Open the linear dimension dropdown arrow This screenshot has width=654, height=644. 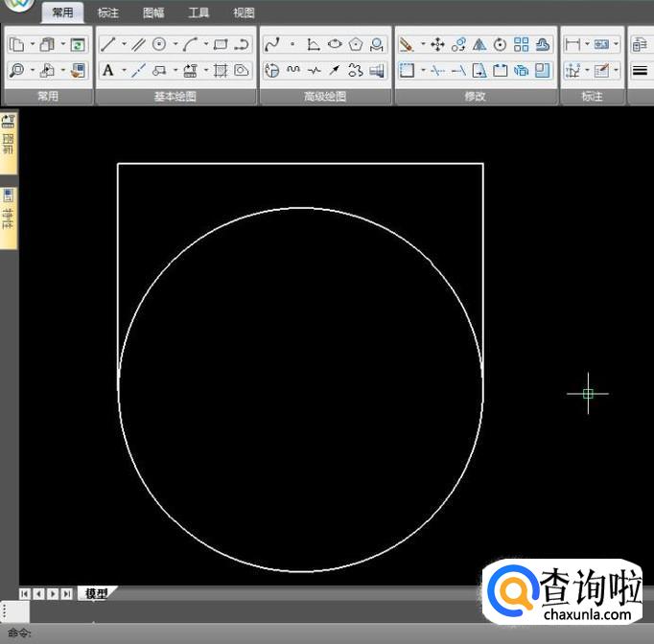587,44
